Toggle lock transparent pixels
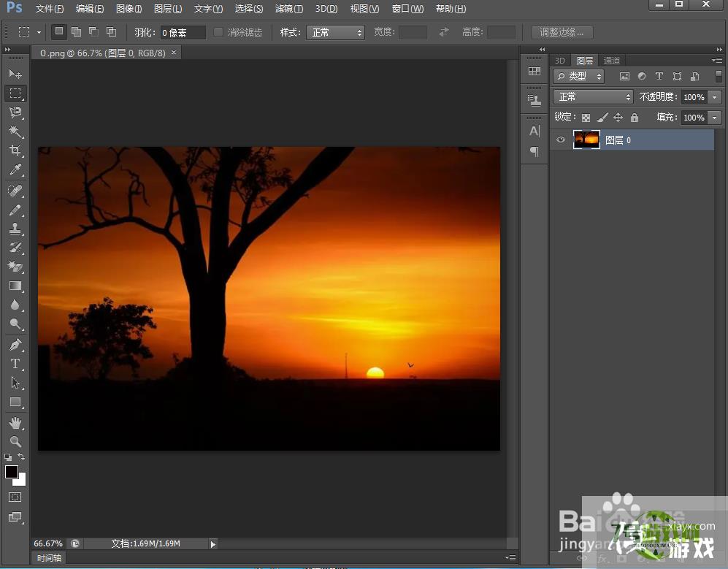The height and width of the screenshot is (569, 728). [586, 118]
